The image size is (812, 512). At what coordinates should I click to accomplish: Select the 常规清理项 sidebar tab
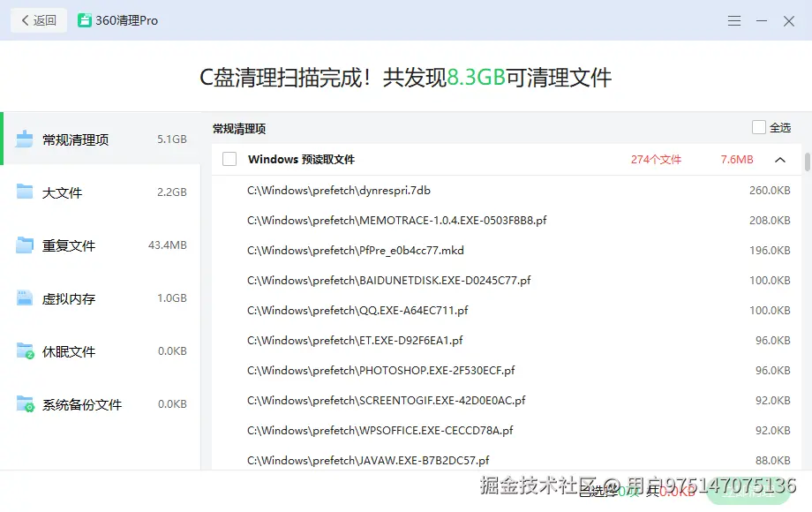tap(101, 139)
